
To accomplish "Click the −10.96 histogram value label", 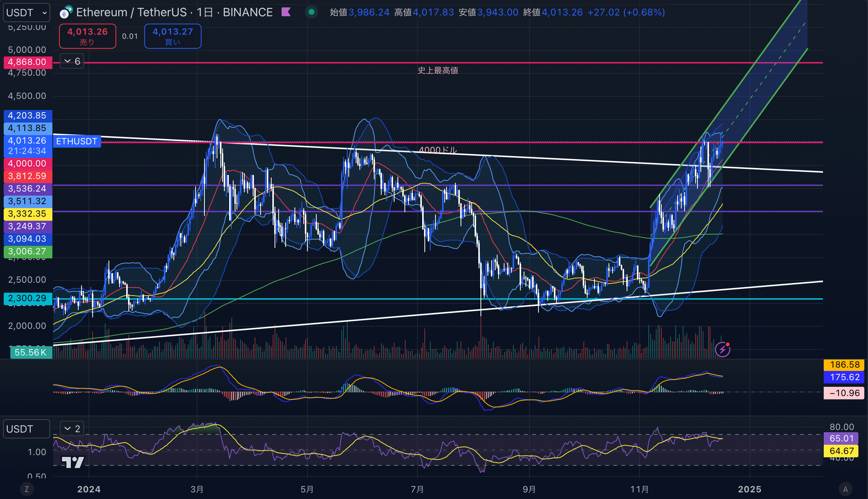I will point(844,393).
